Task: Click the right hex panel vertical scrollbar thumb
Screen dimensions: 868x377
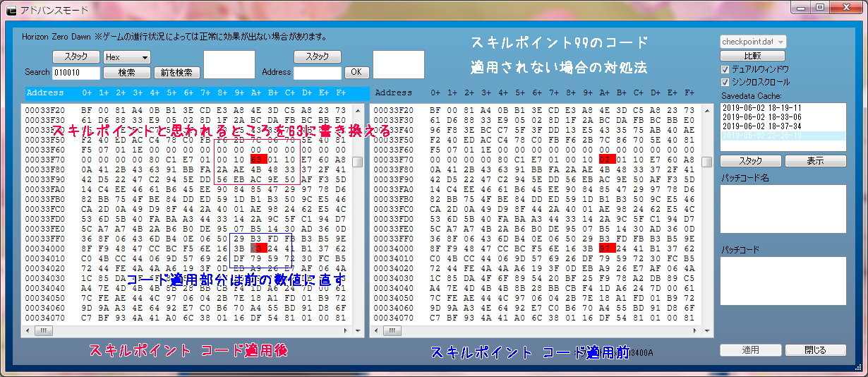Action: [x=706, y=162]
